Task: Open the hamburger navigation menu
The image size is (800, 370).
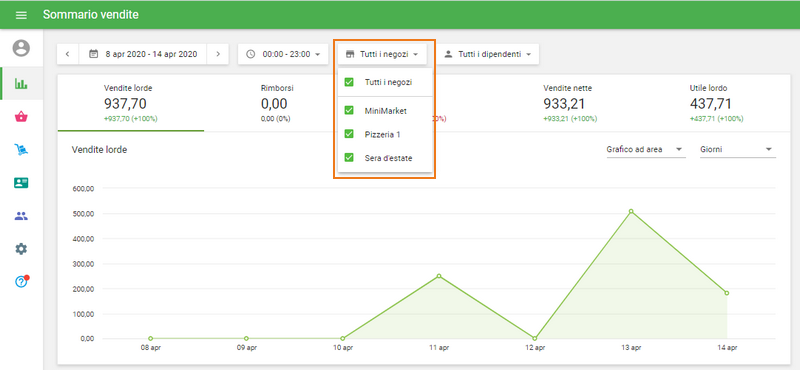Action: [x=21, y=15]
